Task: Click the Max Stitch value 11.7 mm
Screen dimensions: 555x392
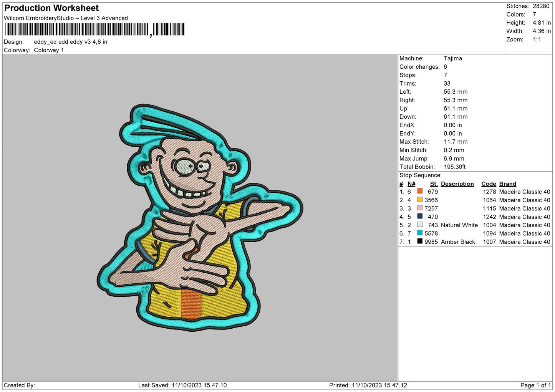Action: point(456,142)
